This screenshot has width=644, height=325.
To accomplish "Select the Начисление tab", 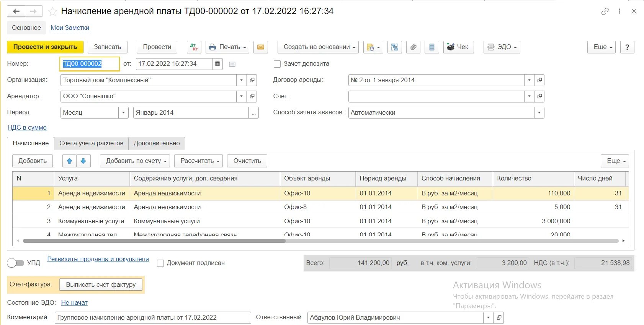I will 31,143.
